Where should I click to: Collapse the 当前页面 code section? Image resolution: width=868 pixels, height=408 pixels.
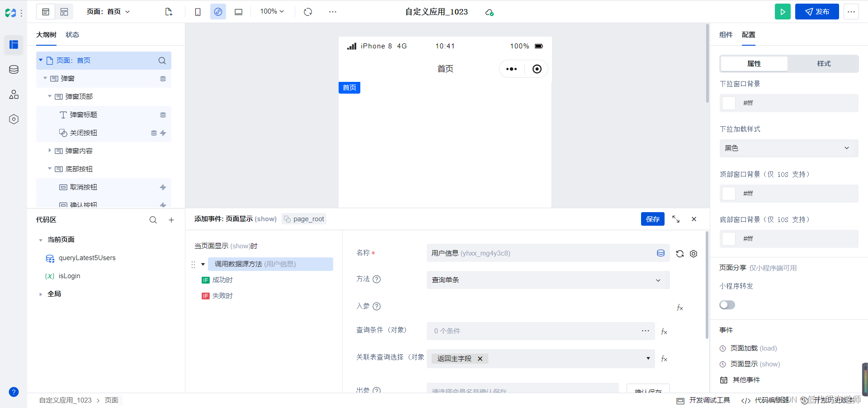pos(41,240)
